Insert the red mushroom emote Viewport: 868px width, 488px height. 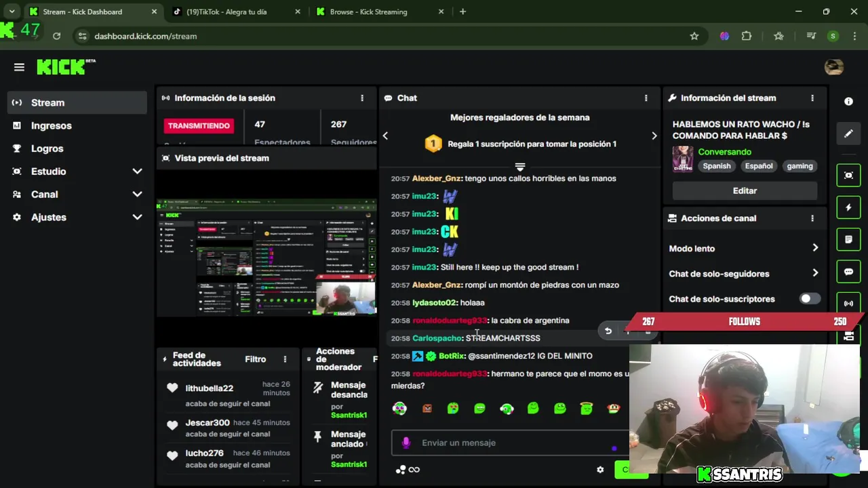pyautogui.click(x=613, y=408)
